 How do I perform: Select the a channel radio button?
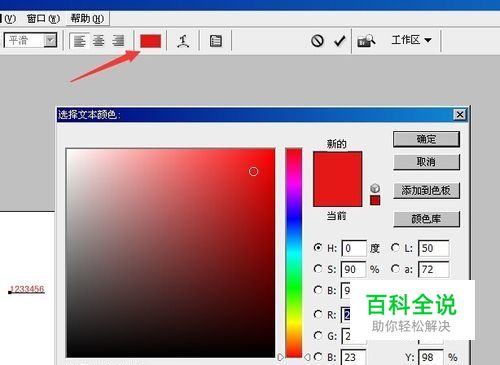395,269
